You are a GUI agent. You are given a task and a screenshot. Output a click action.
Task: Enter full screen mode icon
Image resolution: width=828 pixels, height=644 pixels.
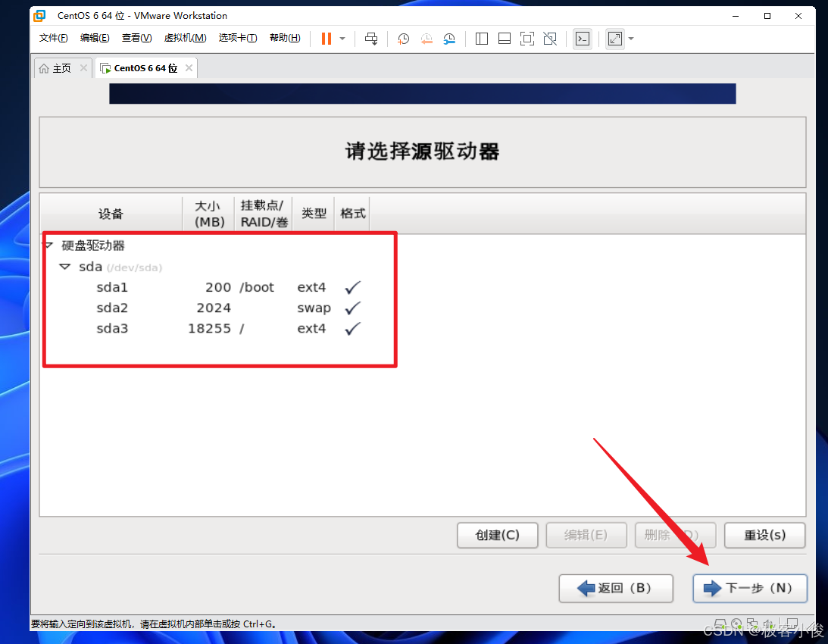[x=527, y=39]
